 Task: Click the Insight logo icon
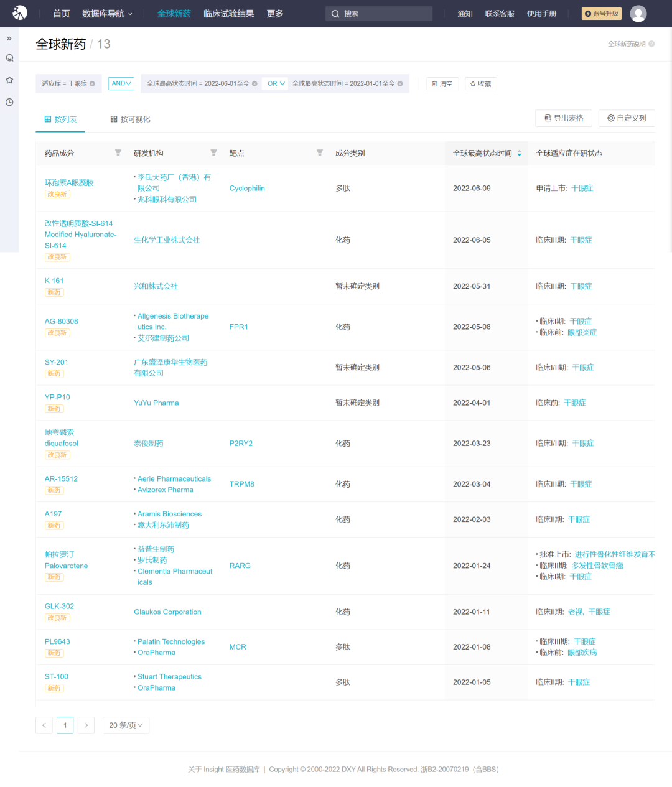click(x=20, y=12)
